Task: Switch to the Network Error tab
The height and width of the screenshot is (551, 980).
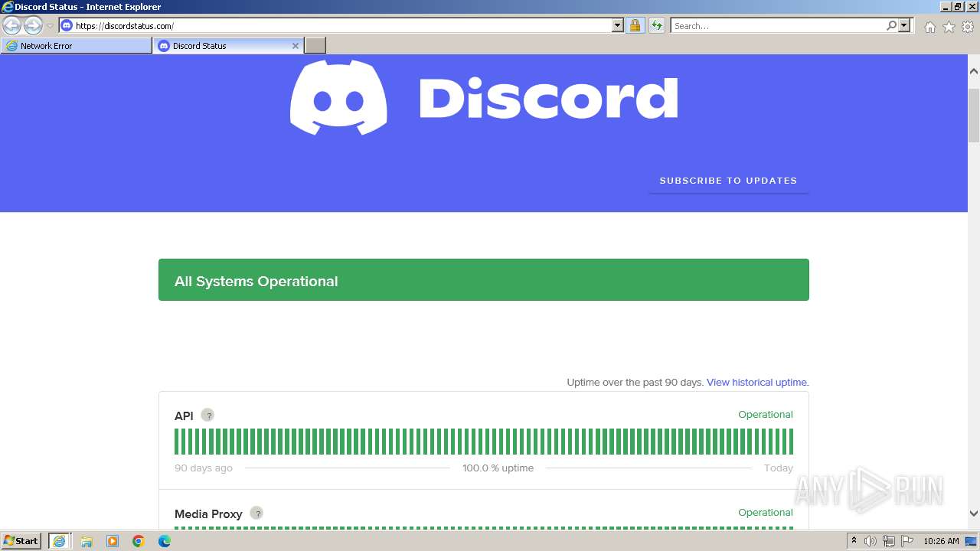Action: 77,46
